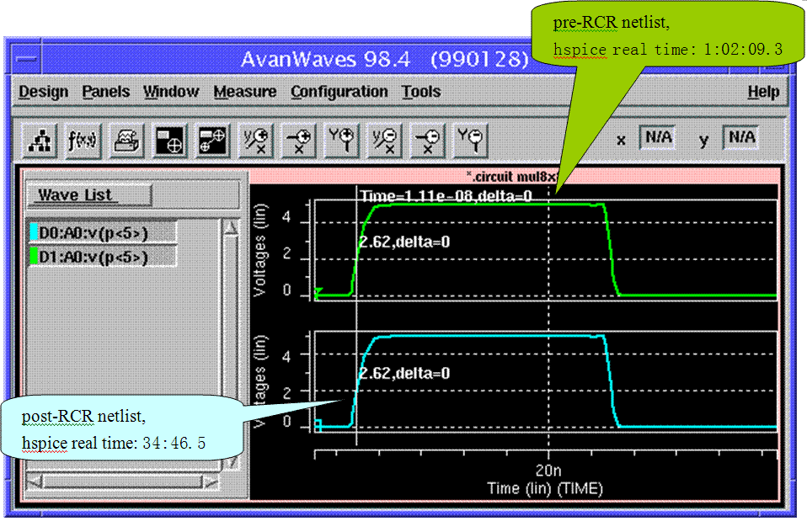Click the wave list scroll-up arrow

pos(231,227)
